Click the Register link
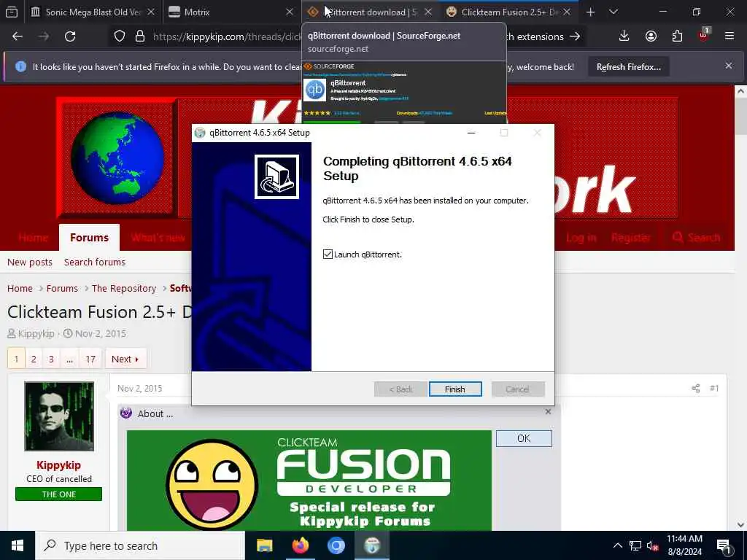Viewport: 747px width, 560px height. (x=631, y=237)
